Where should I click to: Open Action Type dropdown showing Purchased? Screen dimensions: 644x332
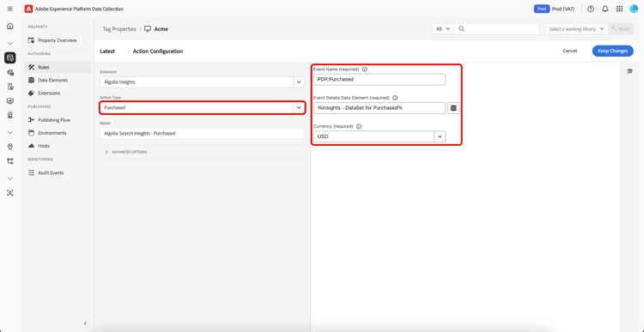click(x=202, y=107)
